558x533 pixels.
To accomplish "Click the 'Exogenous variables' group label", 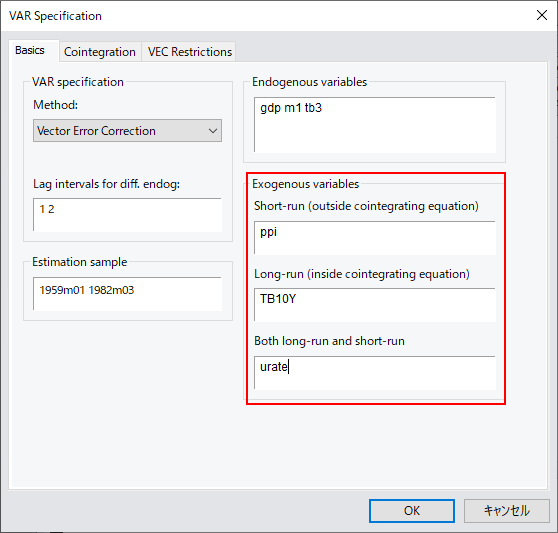I will (x=306, y=184).
